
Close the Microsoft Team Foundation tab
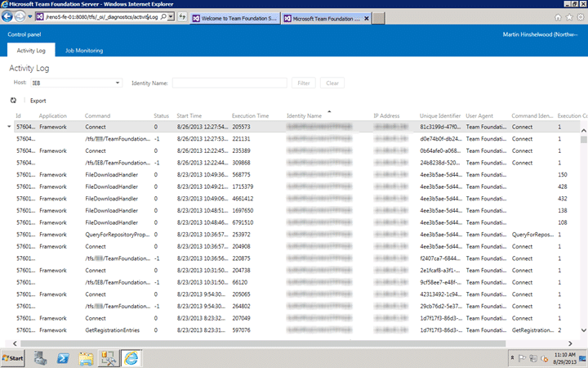coord(367,18)
